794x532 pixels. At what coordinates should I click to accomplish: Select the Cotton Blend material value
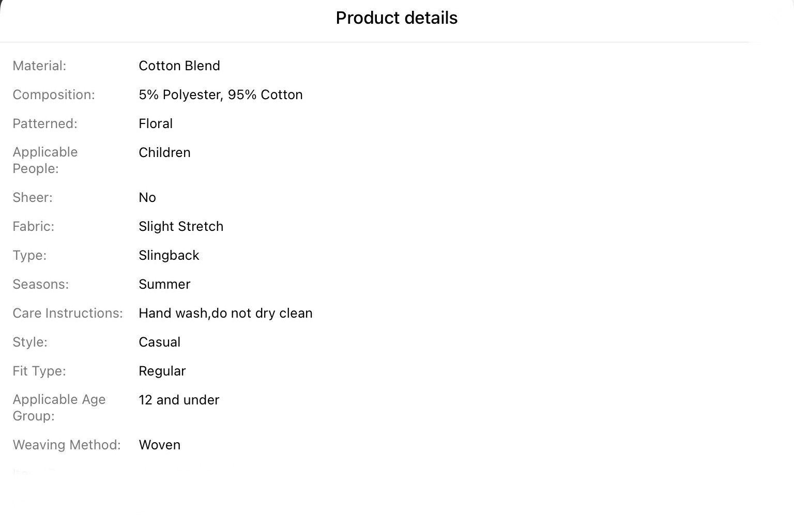coord(179,66)
